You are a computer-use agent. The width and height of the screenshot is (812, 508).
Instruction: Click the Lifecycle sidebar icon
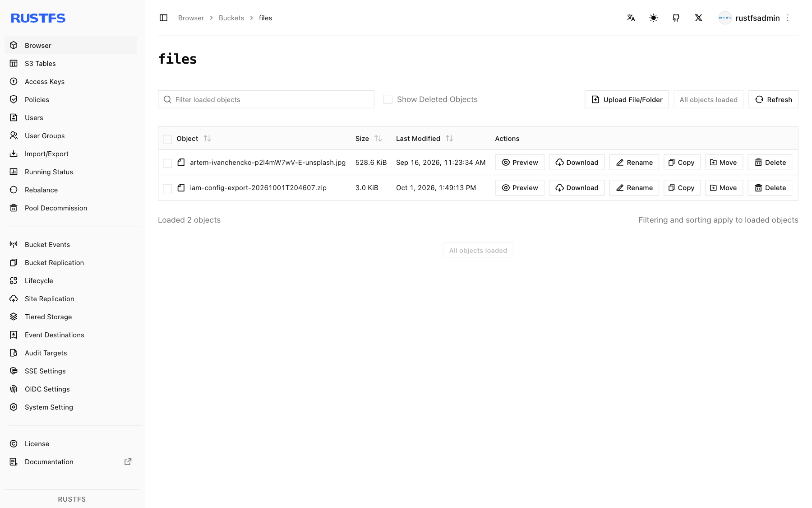point(14,280)
